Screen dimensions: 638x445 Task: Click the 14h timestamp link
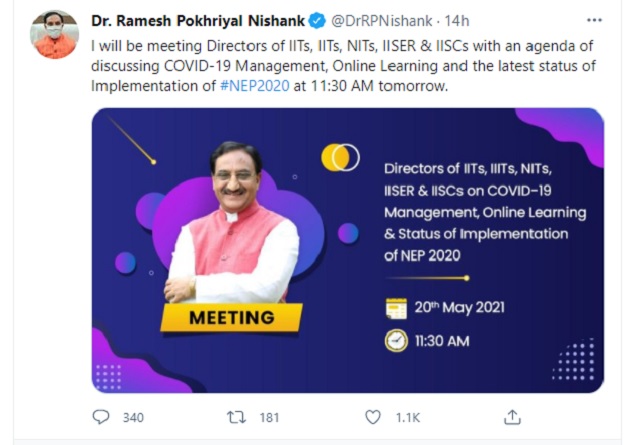(457, 20)
